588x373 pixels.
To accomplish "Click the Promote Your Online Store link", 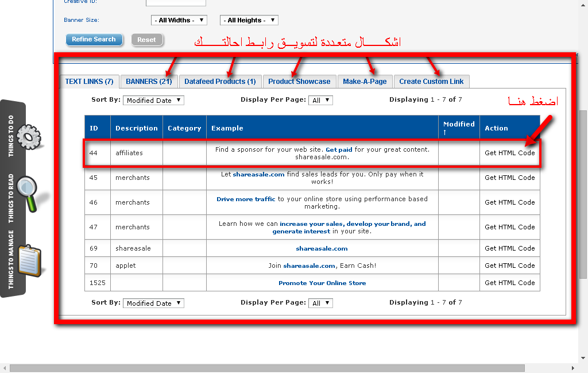I will pyautogui.click(x=322, y=283).
